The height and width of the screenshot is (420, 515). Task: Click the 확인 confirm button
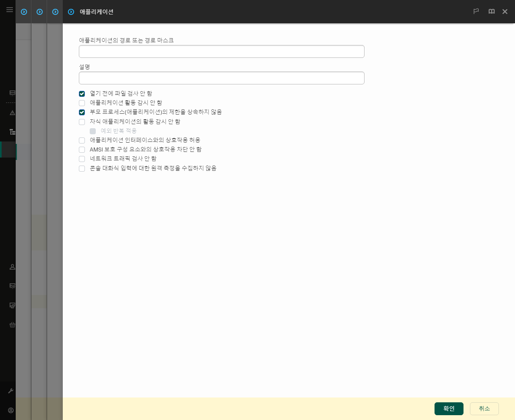pos(449,408)
